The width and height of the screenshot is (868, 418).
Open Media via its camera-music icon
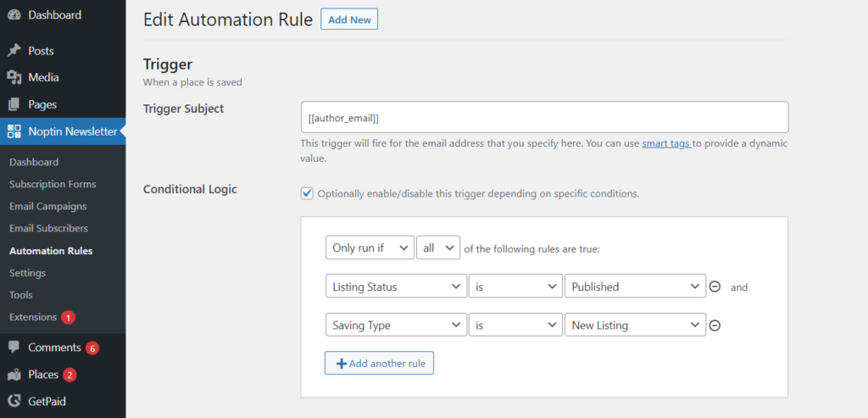pos(14,78)
